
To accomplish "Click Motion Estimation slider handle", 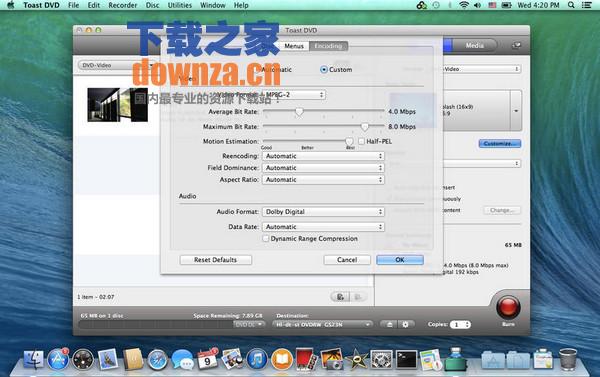I will tap(349, 142).
